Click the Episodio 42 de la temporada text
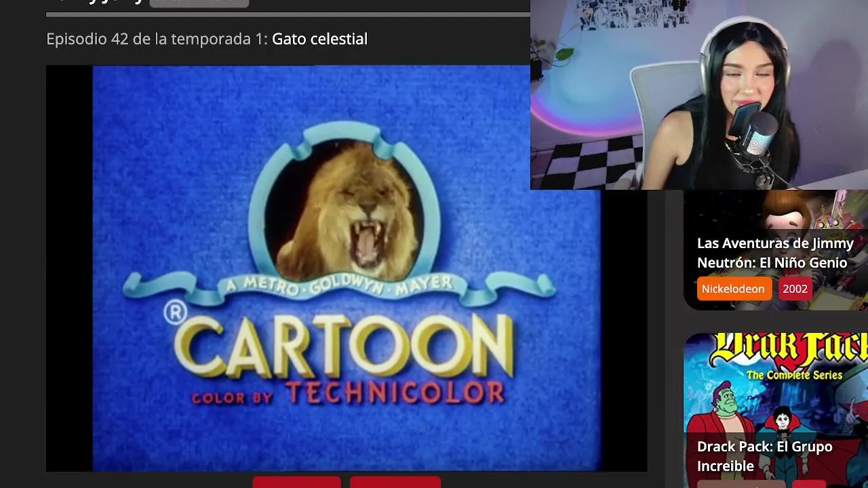The image size is (868, 488). pos(157,39)
